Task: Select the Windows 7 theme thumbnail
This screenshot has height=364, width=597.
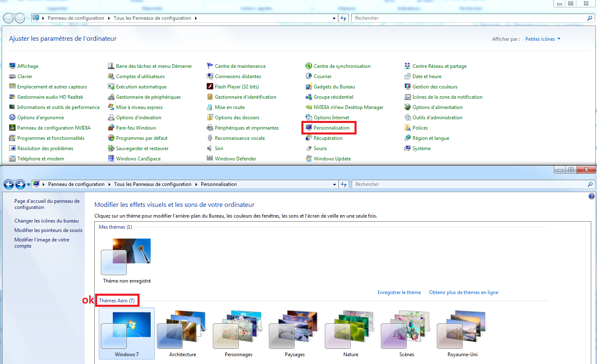Action: pos(127,334)
